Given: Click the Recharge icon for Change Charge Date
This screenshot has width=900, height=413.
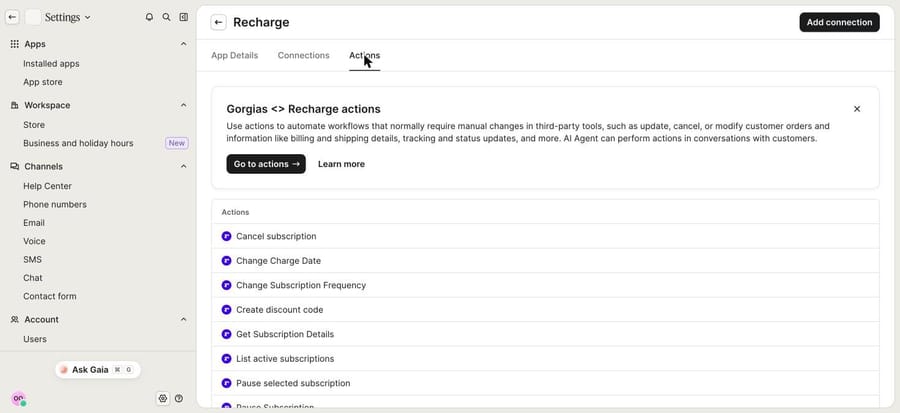Looking at the screenshot, I should tap(226, 260).
